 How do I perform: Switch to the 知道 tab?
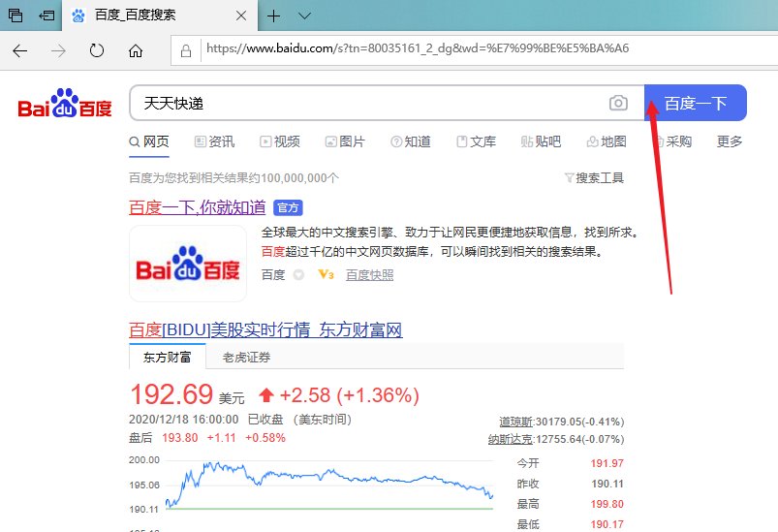[411, 141]
